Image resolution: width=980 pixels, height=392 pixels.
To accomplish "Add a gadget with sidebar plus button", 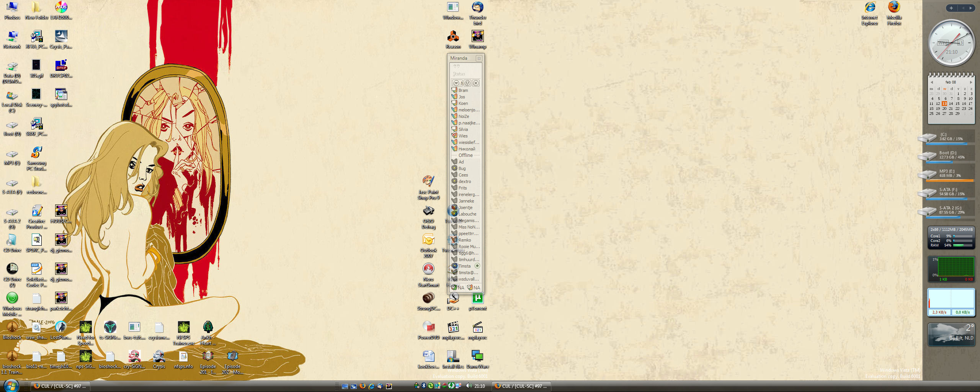I will (x=951, y=8).
